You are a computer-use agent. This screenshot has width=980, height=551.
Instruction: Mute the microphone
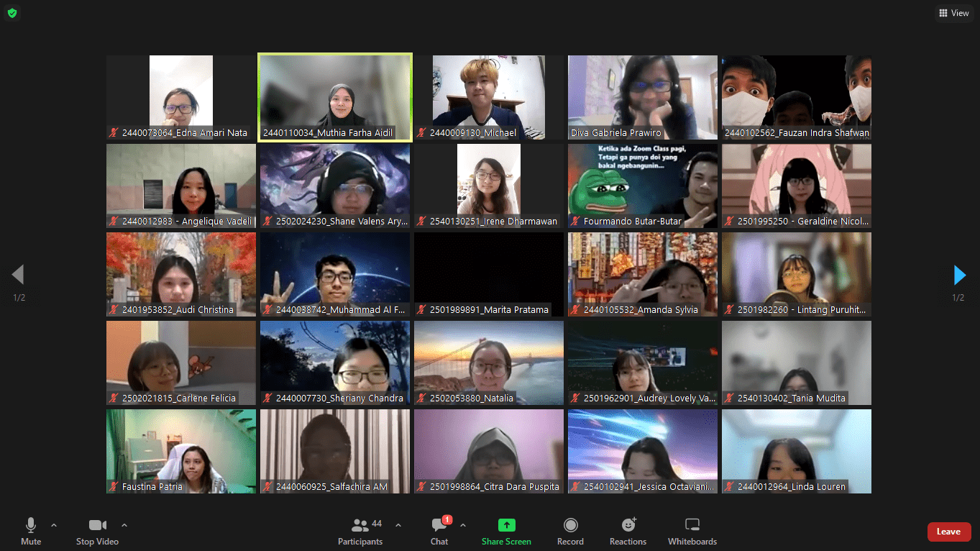point(31,531)
